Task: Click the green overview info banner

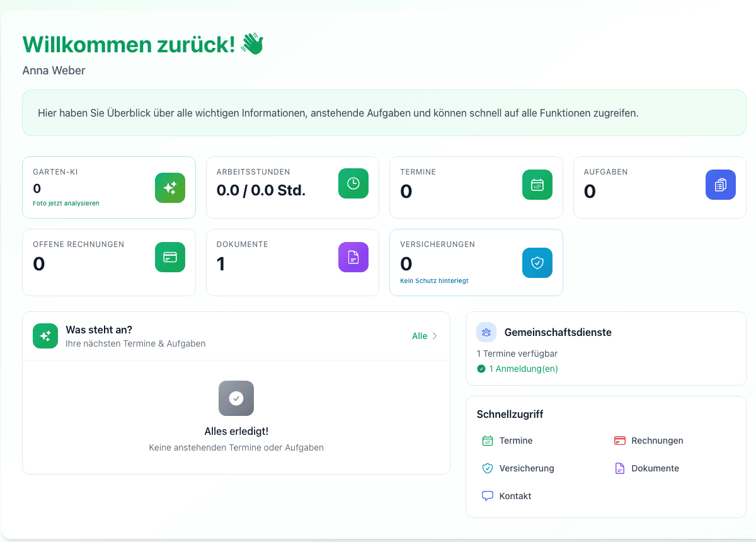Action: point(384,113)
